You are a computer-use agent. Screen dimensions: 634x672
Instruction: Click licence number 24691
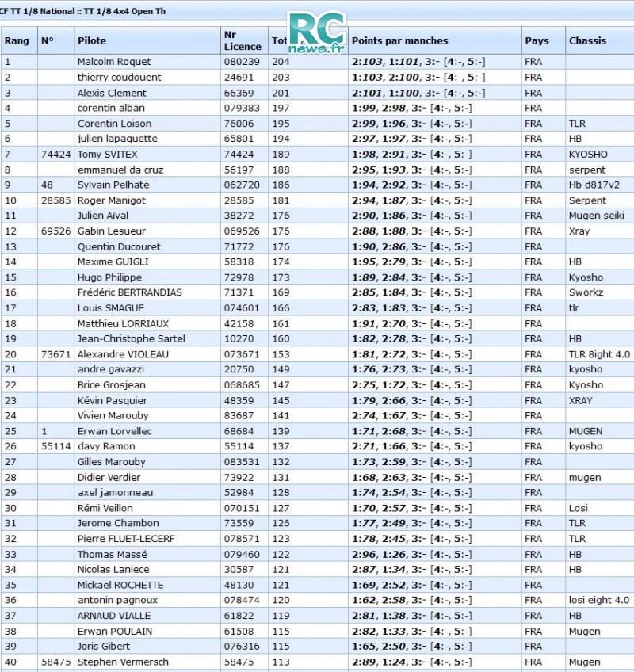239,77
